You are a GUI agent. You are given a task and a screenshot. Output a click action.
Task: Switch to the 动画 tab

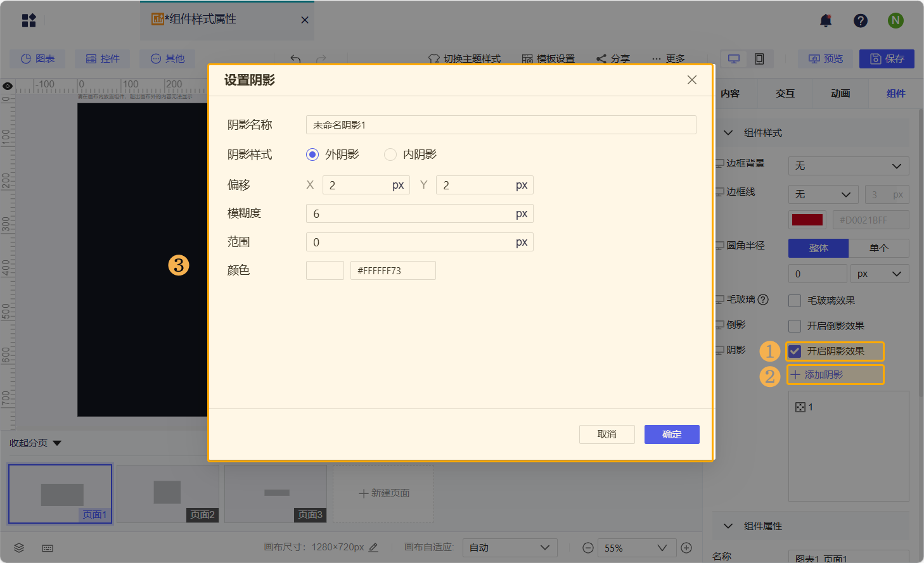click(840, 93)
